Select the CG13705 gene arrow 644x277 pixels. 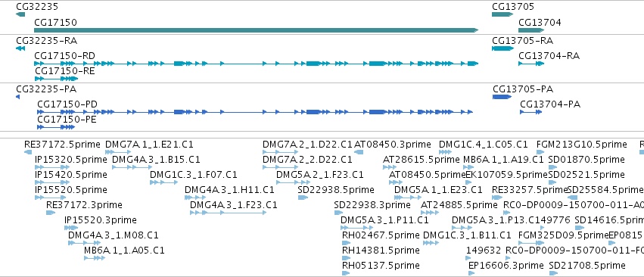502,15
